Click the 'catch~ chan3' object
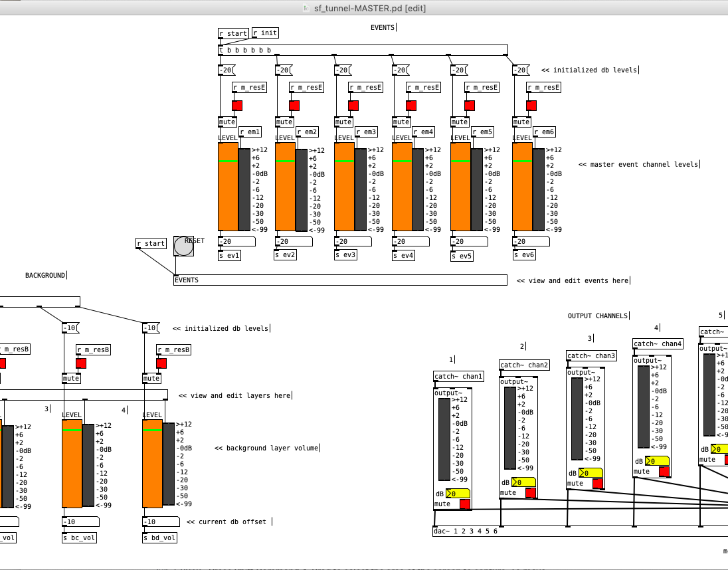 pyautogui.click(x=591, y=355)
